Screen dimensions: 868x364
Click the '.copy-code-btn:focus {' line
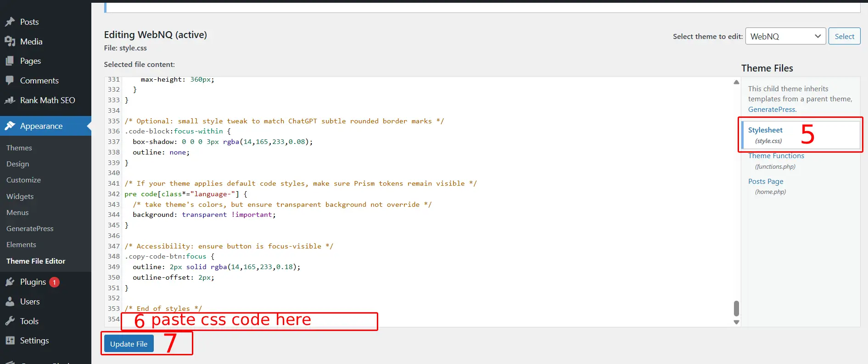point(170,257)
